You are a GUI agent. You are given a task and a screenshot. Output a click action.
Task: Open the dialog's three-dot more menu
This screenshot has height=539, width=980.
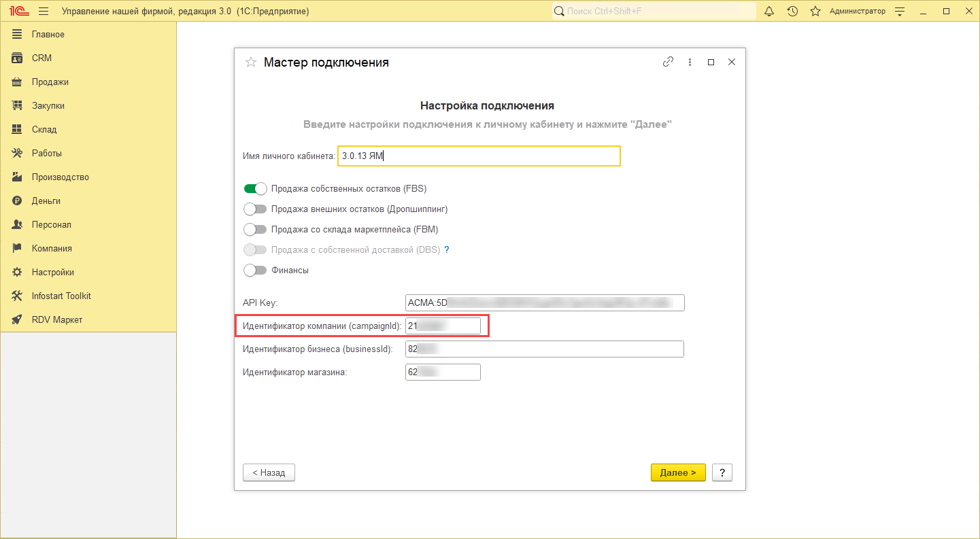(x=690, y=62)
